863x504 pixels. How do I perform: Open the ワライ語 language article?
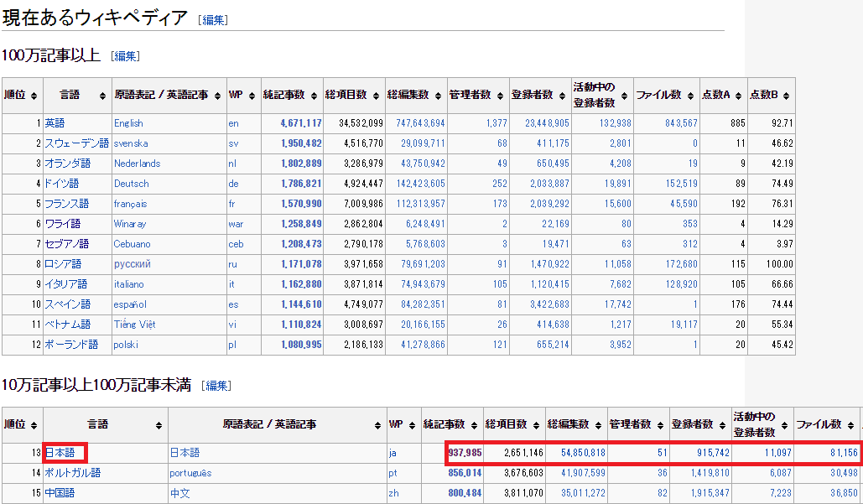[63, 224]
